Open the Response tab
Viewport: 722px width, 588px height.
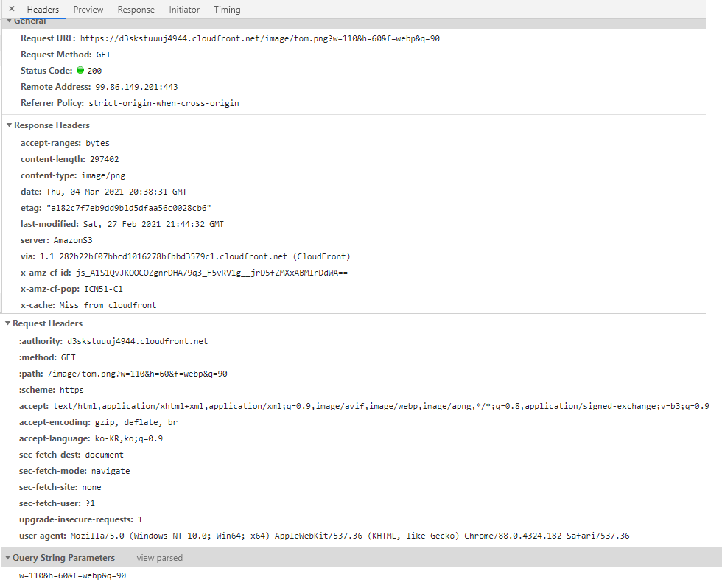(x=136, y=9)
